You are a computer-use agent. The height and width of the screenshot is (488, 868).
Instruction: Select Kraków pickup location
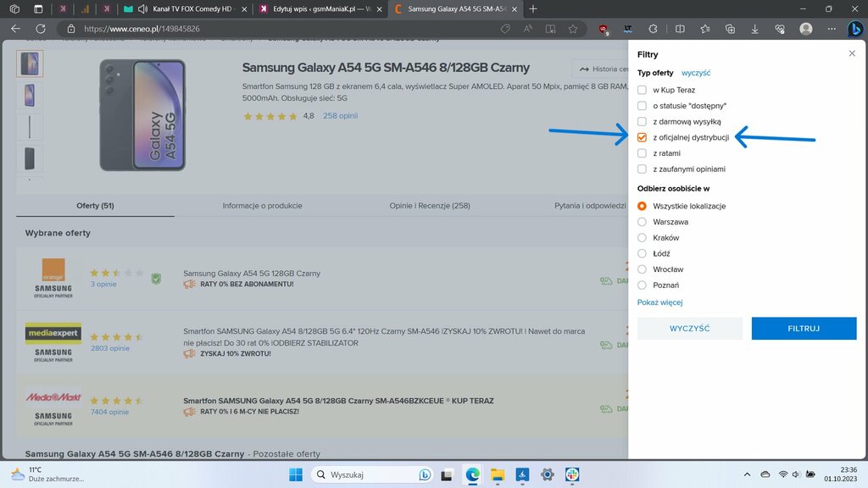[x=642, y=238]
